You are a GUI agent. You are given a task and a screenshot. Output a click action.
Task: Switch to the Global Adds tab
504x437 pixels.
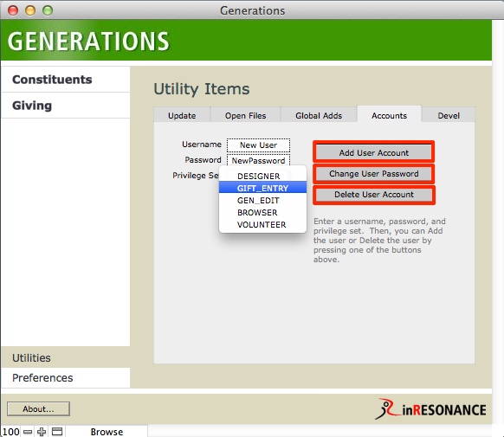(x=319, y=115)
